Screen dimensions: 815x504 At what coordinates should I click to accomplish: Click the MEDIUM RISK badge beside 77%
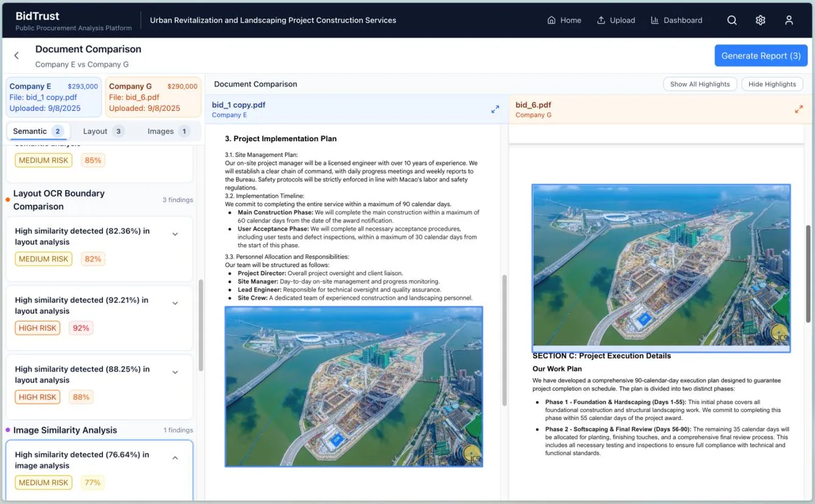point(43,483)
